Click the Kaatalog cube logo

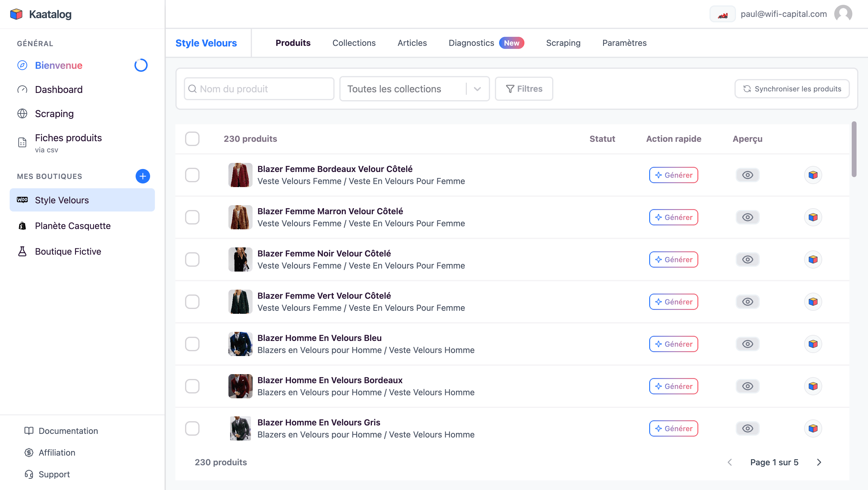[x=16, y=14]
